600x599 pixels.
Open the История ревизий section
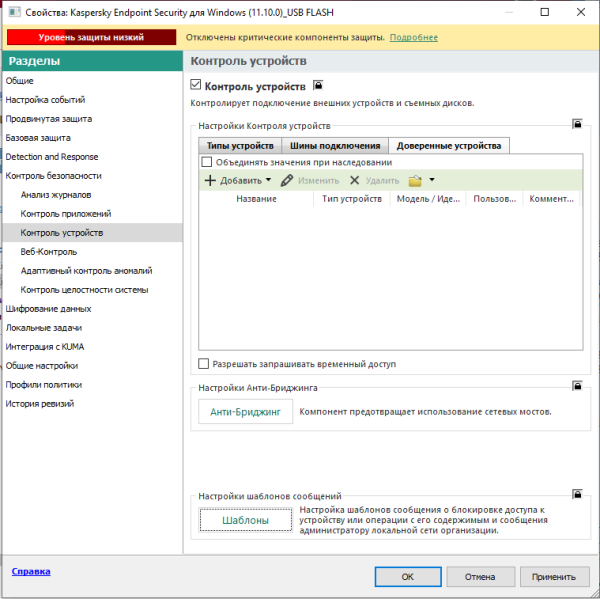pyautogui.click(x=40, y=403)
